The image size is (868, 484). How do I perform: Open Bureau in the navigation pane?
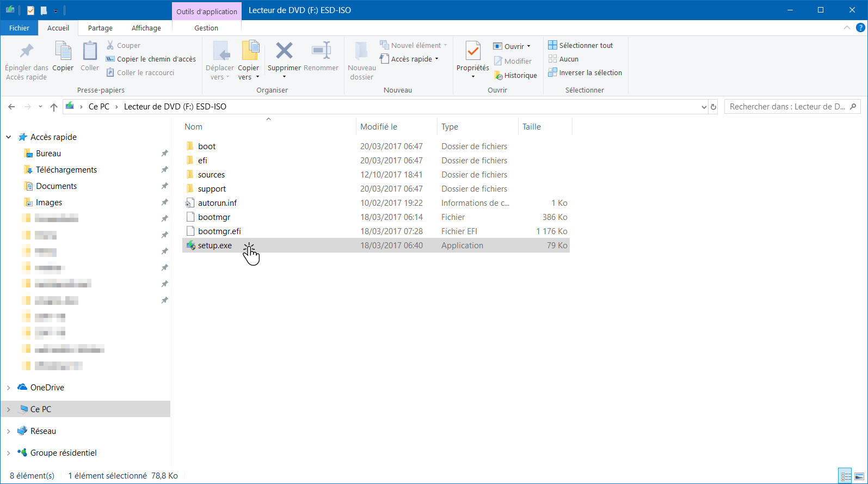[48, 154]
